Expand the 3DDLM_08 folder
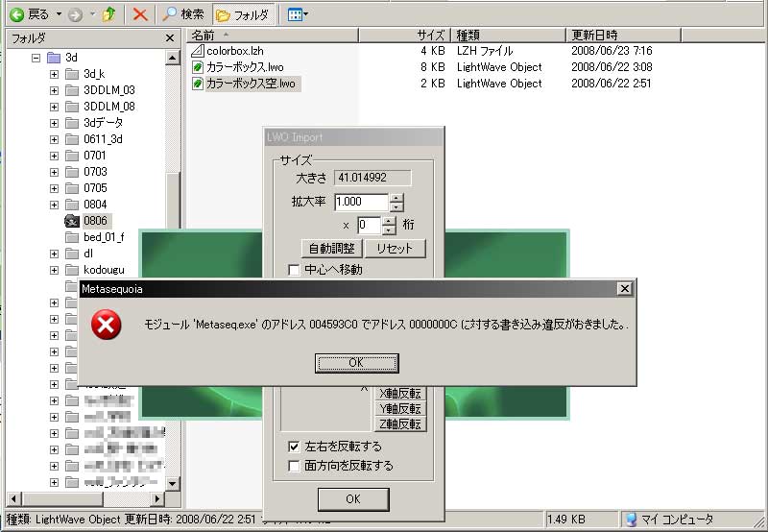 [x=54, y=107]
